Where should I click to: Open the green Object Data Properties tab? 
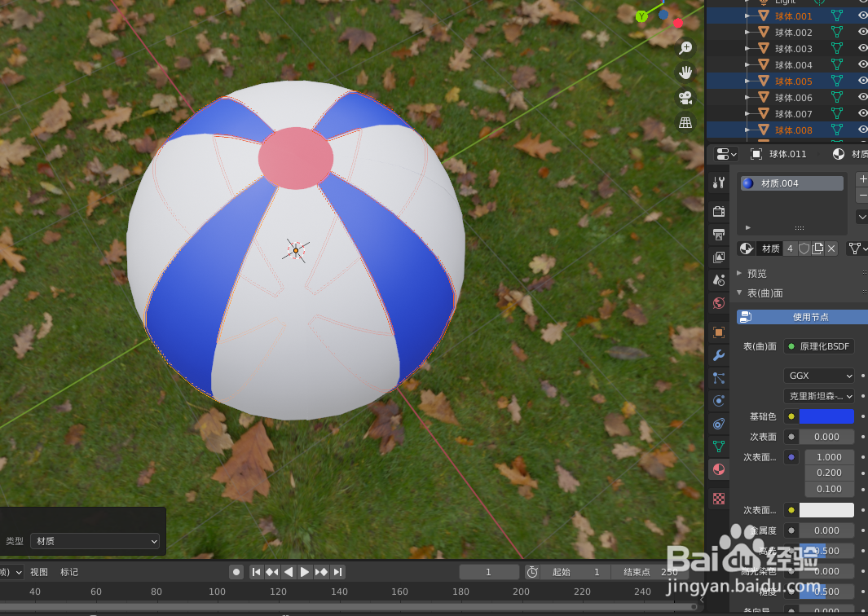pos(718,446)
